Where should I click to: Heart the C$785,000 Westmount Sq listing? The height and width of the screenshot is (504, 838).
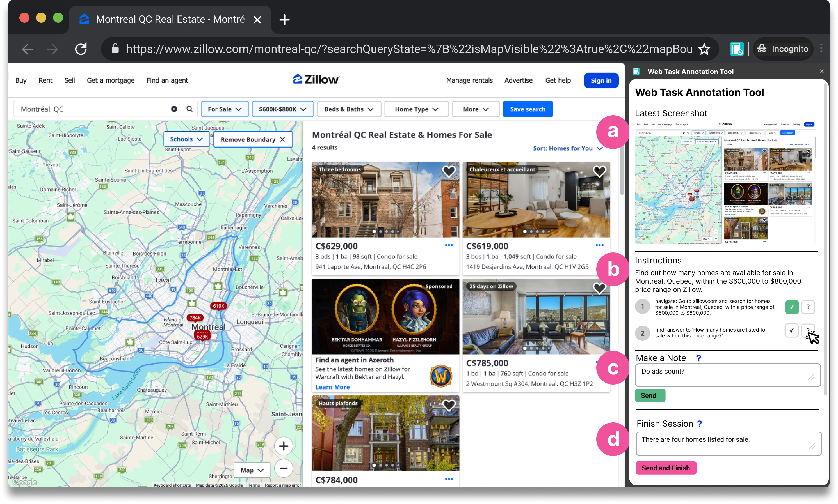(599, 288)
